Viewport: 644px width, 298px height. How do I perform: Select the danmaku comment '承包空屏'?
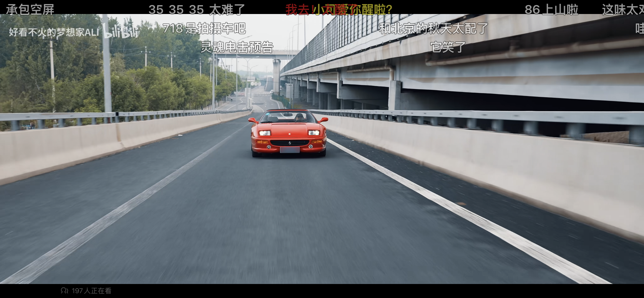tap(30, 10)
